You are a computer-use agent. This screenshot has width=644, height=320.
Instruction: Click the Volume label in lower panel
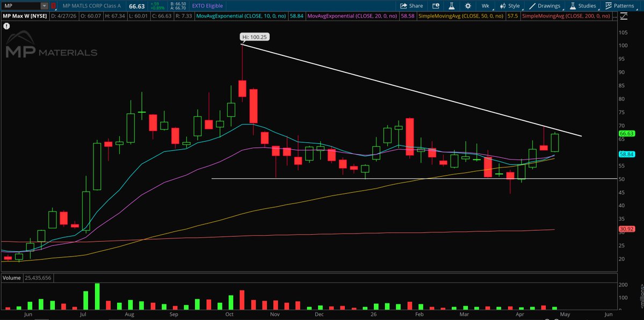pos(12,278)
